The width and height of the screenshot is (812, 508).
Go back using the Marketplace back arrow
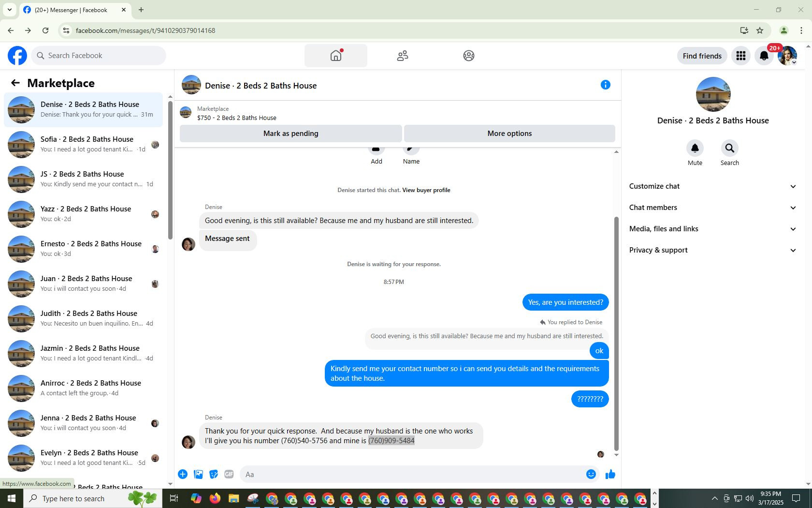(15, 83)
